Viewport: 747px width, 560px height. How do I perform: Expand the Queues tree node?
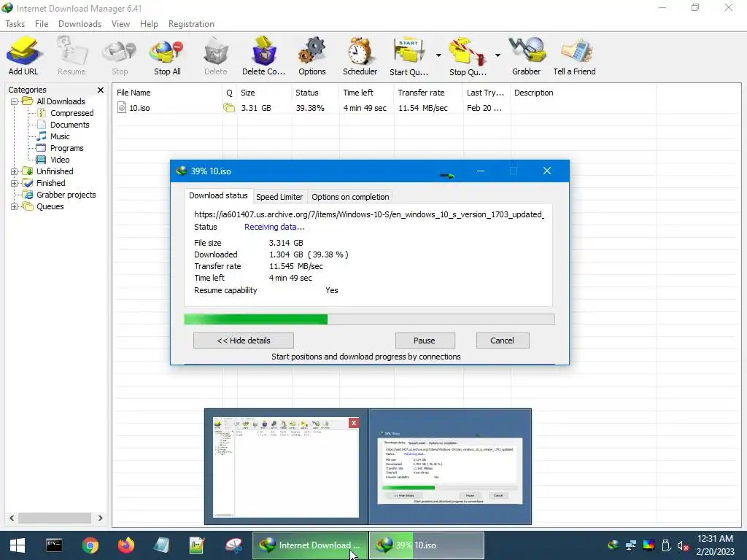tap(14, 206)
